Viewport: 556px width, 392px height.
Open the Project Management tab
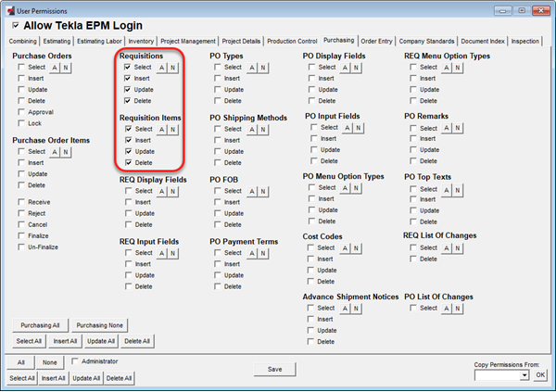(x=188, y=41)
